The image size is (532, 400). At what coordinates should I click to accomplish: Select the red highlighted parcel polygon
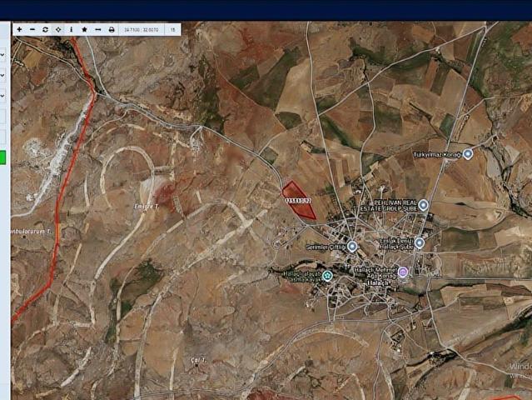pyautogui.click(x=298, y=201)
